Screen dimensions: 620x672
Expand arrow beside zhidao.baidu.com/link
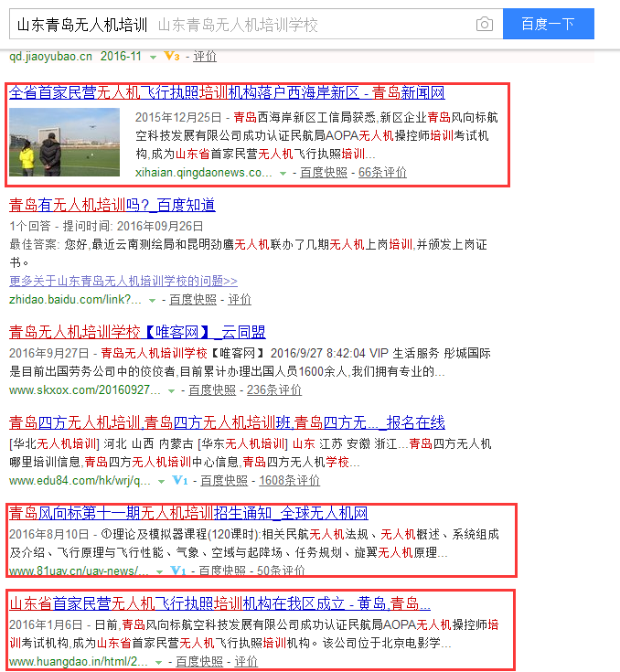[x=152, y=301]
